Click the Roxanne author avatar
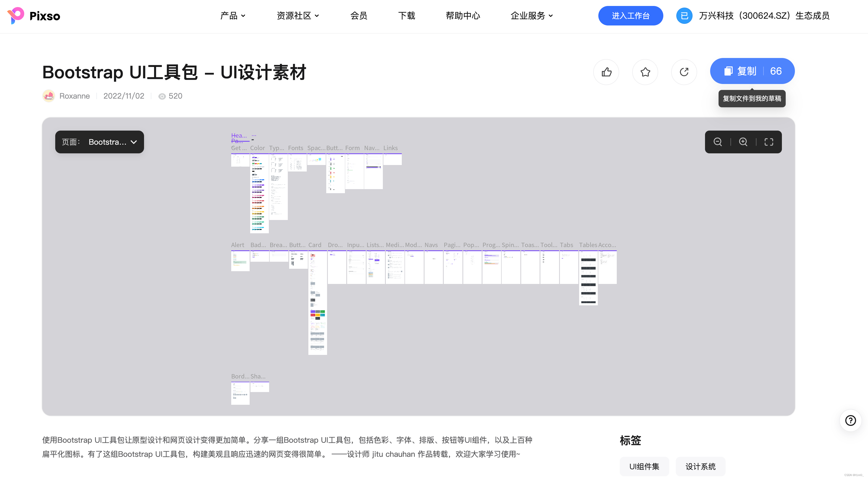This screenshot has height=479, width=868. point(49,96)
